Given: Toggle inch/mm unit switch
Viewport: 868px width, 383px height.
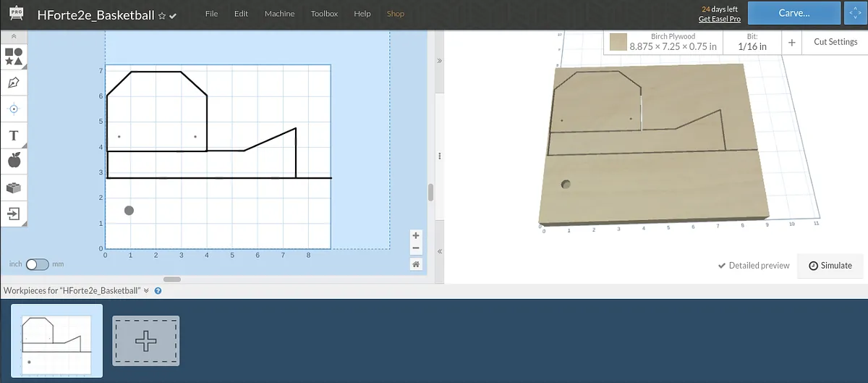Looking at the screenshot, I should click(x=37, y=264).
